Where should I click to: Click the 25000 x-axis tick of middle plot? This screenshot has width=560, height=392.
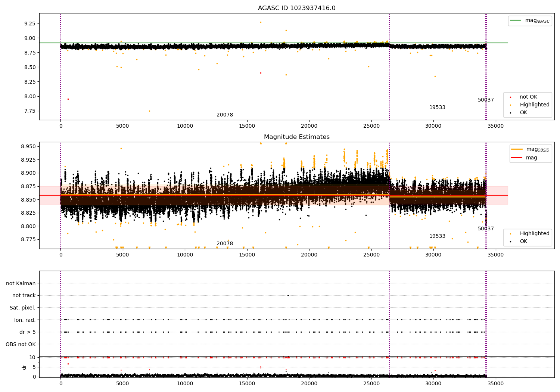(371, 255)
